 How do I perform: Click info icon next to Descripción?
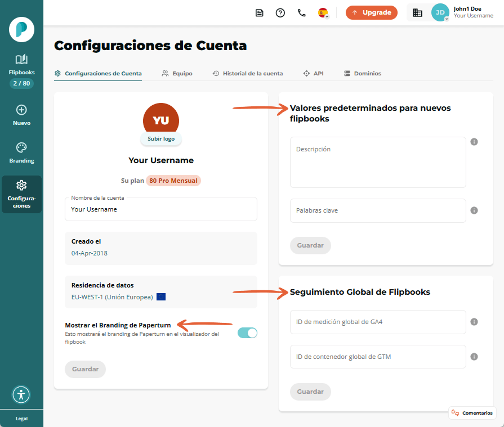[x=474, y=142]
